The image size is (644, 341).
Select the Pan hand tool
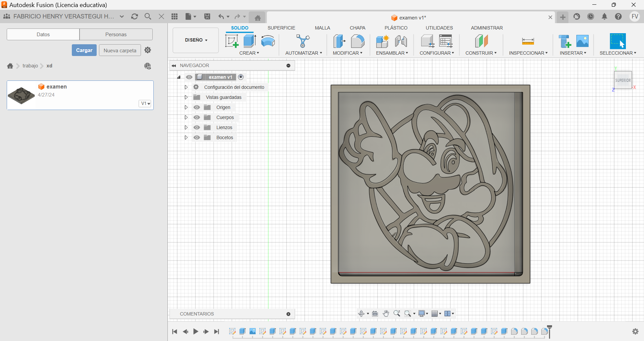coord(386,314)
